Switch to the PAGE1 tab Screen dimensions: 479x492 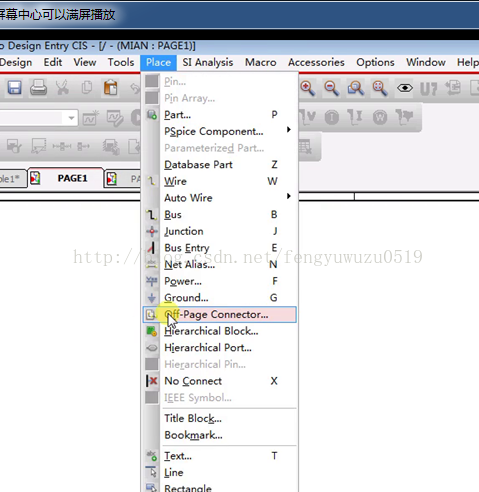click(65, 178)
